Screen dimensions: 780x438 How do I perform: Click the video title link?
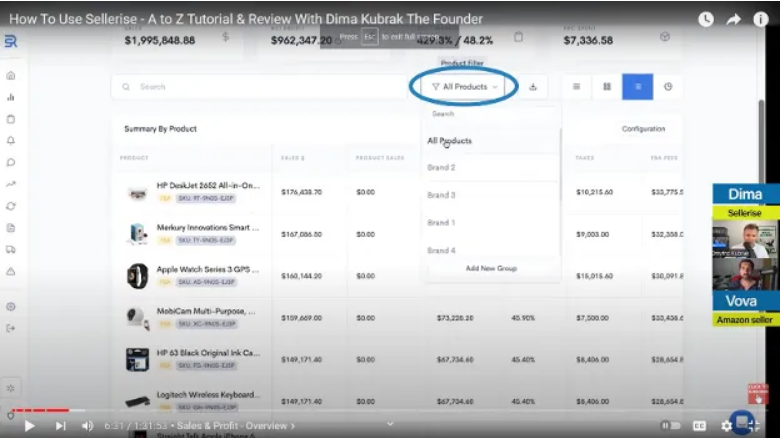pyautogui.click(x=246, y=19)
